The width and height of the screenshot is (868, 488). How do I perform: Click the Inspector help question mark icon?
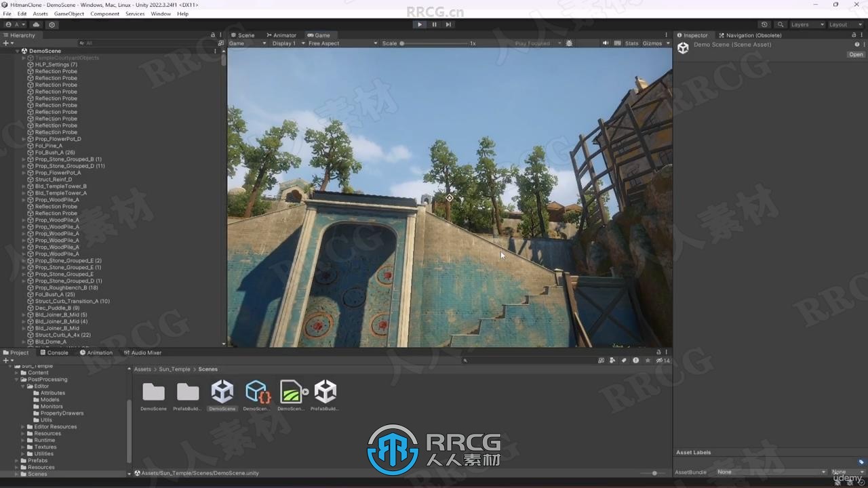856,45
